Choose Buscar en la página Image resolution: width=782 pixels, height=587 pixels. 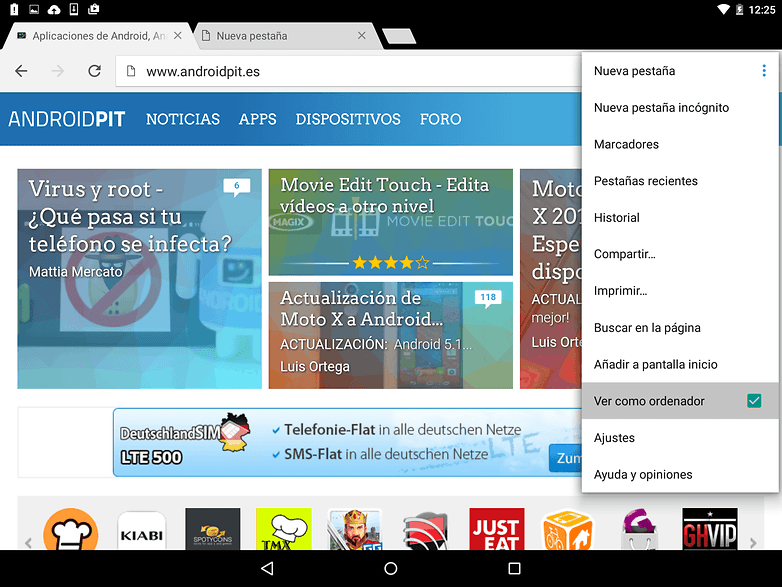tap(680, 328)
